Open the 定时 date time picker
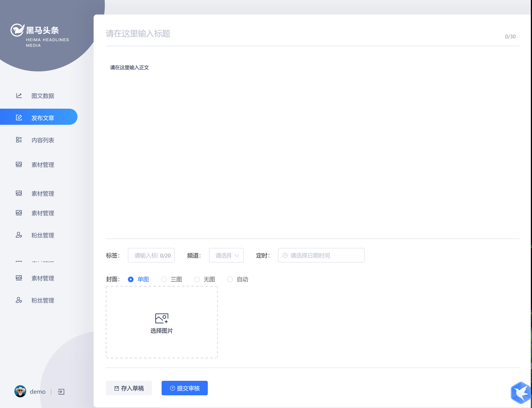The image size is (532, 408). (321, 255)
